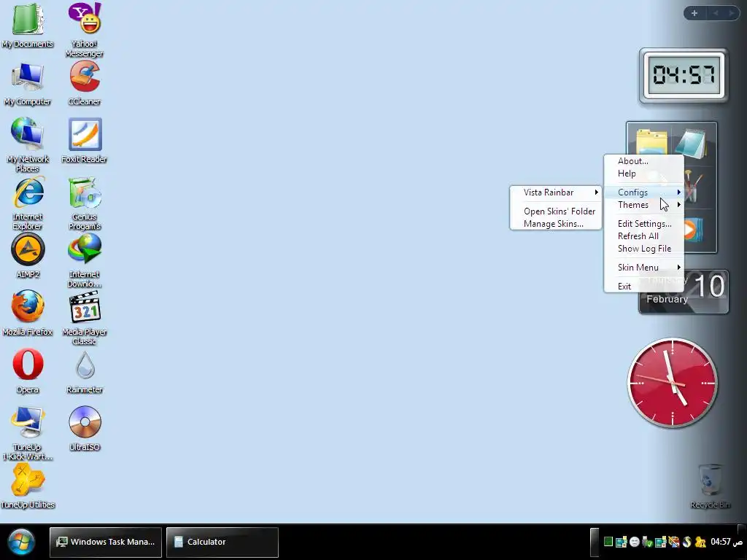Click the Genius Progam's folder icon
The width and height of the screenshot is (747, 560).
click(x=85, y=203)
